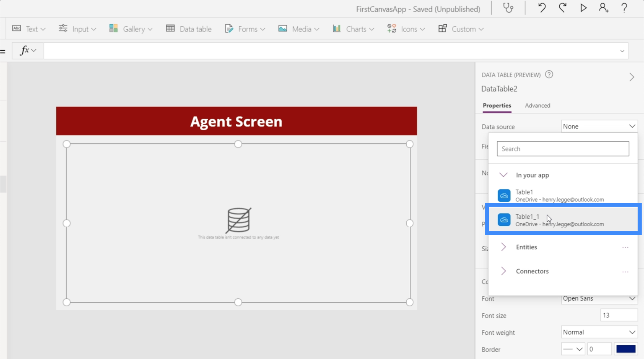
Task: Click the data table not connected message
Action: pos(238,237)
